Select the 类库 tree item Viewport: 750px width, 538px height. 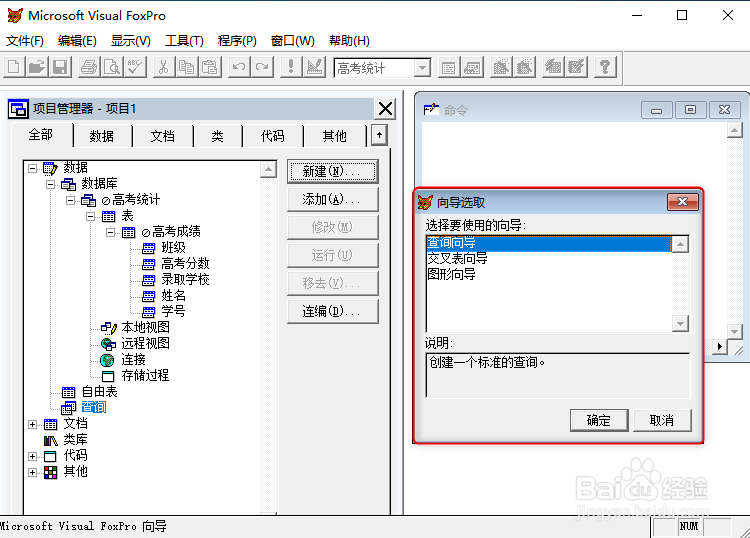[x=76, y=439]
